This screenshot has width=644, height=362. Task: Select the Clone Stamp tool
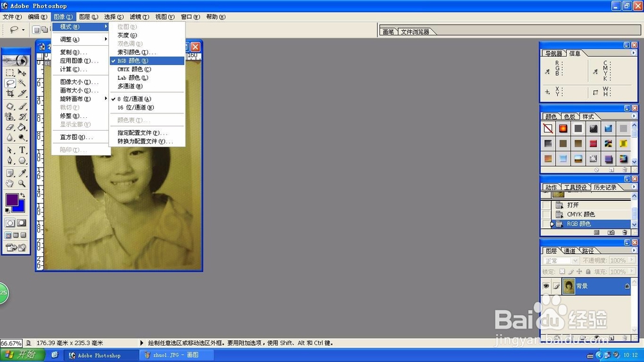[10, 117]
